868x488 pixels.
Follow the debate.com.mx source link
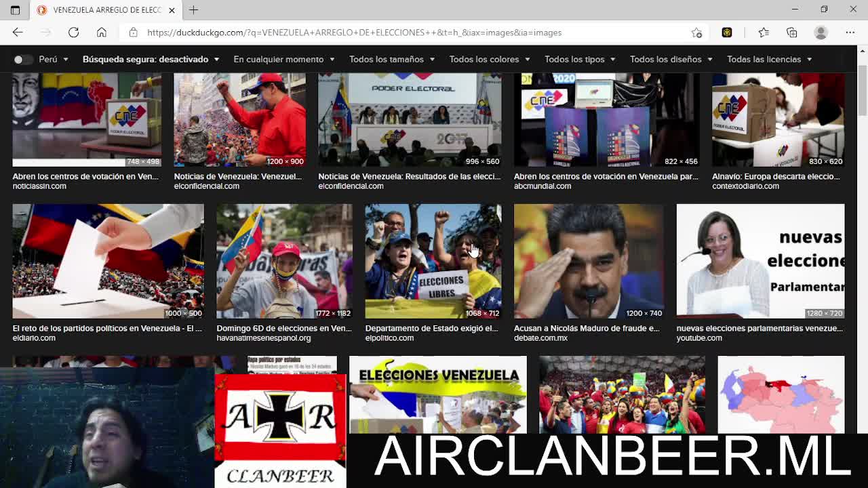point(540,338)
